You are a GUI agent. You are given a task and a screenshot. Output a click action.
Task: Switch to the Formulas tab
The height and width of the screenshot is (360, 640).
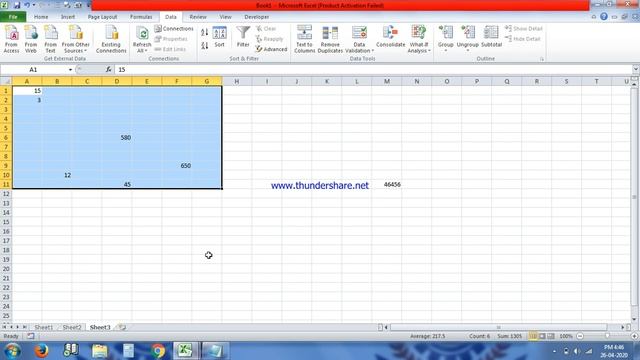[x=141, y=17]
